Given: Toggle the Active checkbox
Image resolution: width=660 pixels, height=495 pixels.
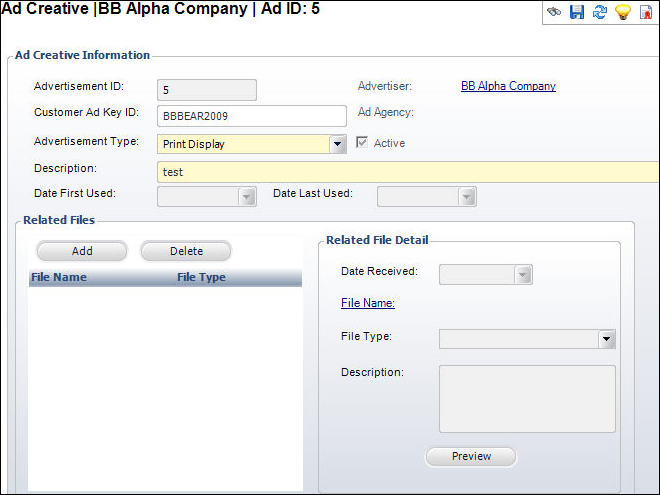Looking at the screenshot, I should point(362,142).
